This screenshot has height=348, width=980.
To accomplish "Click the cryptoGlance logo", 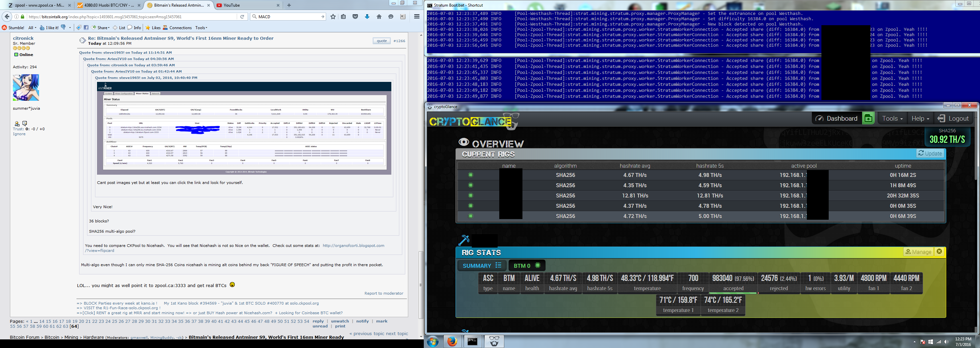I will [474, 121].
